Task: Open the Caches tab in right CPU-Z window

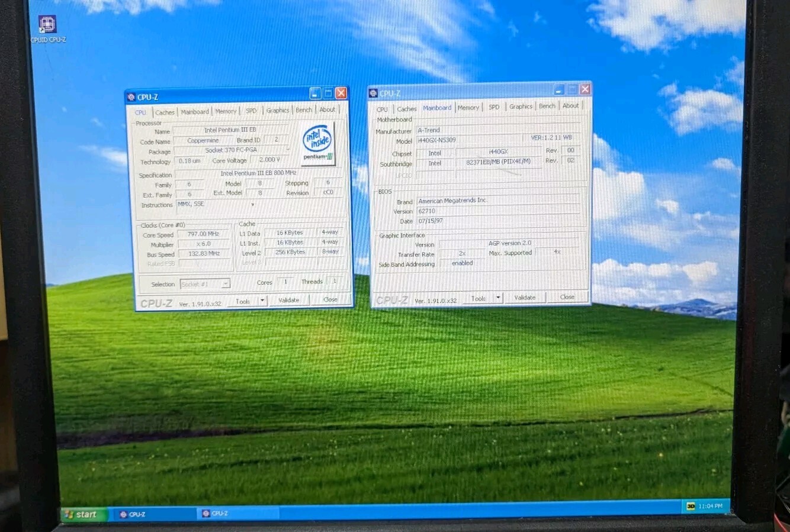Action: pos(407,108)
